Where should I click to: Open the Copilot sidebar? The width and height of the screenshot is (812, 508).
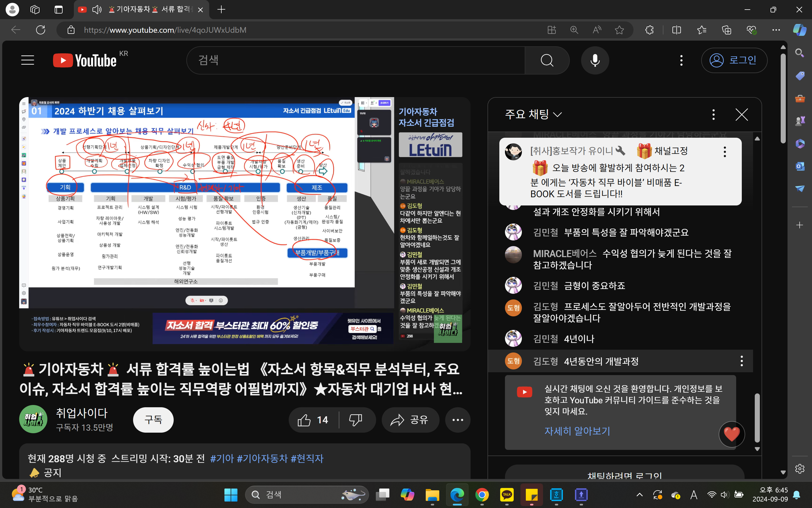coord(800,30)
